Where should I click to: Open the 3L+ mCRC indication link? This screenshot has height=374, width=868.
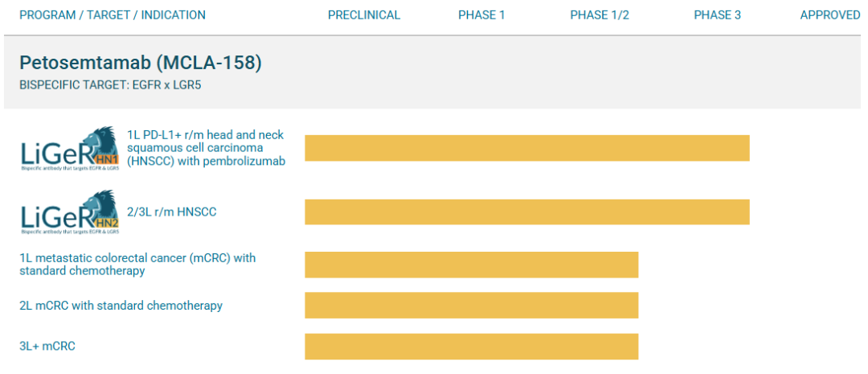click(47, 347)
